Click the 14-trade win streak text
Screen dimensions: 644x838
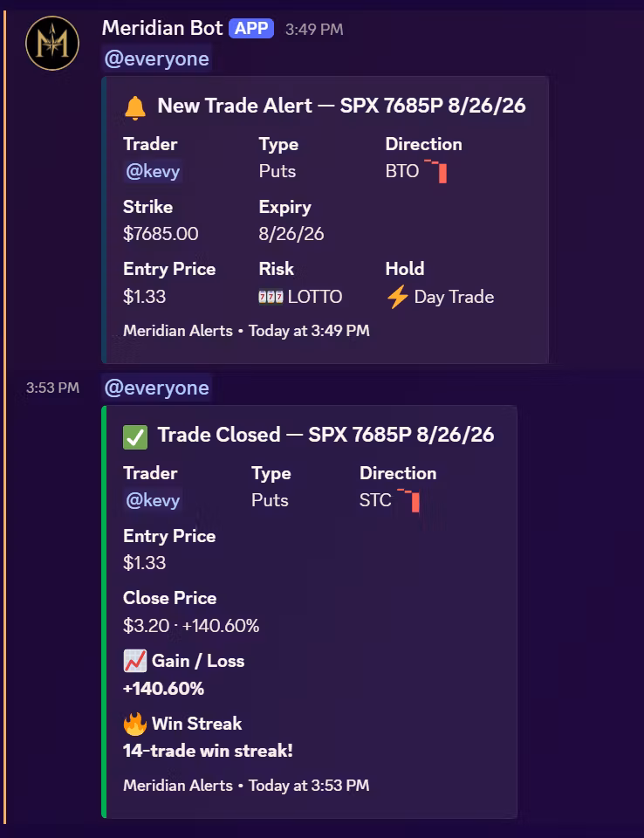(208, 751)
